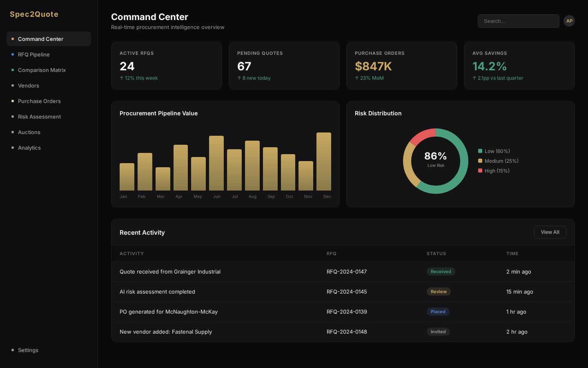The height and width of the screenshot is (368, 588).
Task: Select the Auctions icon
Action: 13,132
